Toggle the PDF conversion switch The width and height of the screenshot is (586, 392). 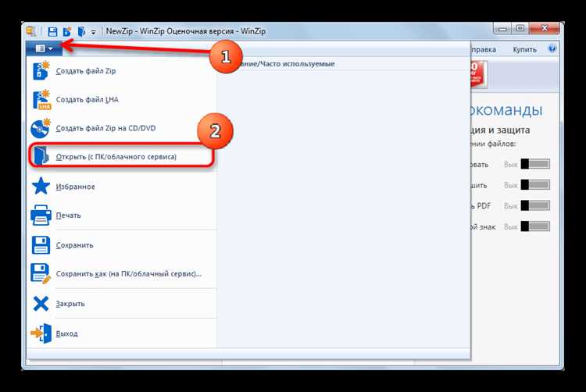click(535, 205)
